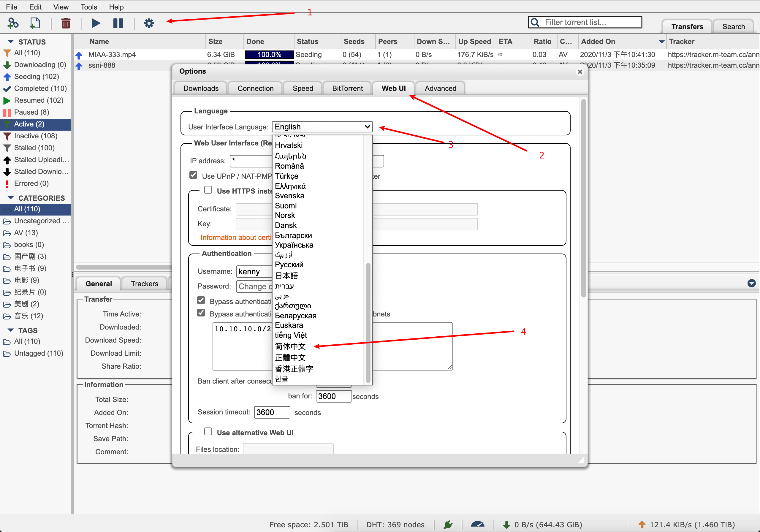760x532 pixels.
Task: Click the connection status plug icon
Action: pyautogui.click(x=448, y=524)
